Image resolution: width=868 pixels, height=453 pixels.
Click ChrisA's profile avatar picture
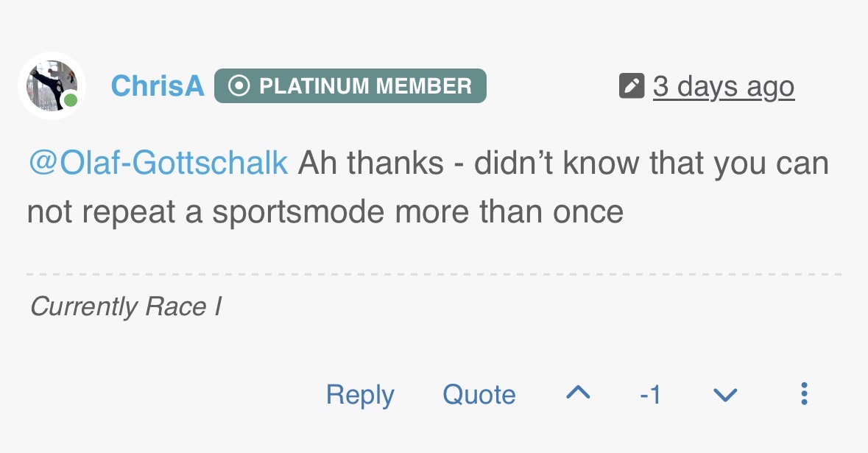coord(50,85)
